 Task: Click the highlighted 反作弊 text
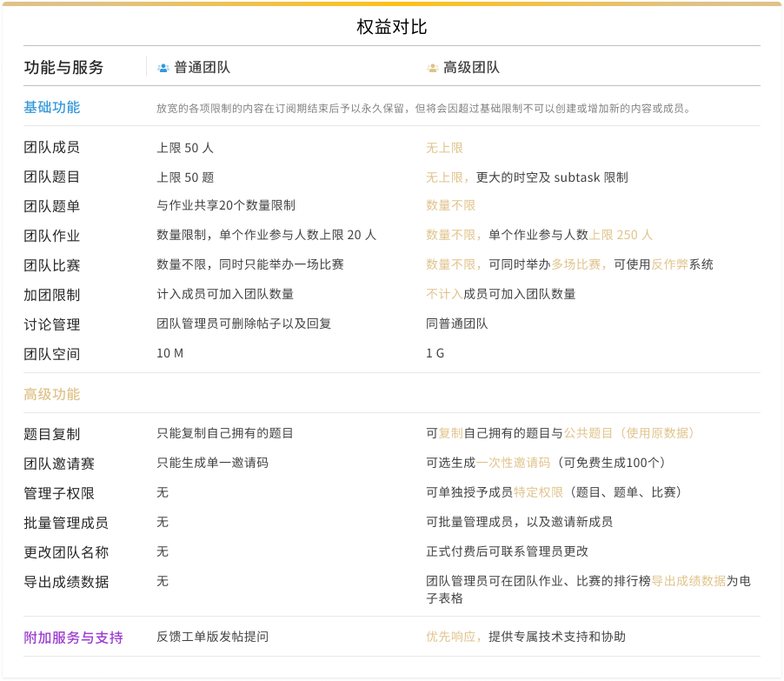click(x=669, y=264)
